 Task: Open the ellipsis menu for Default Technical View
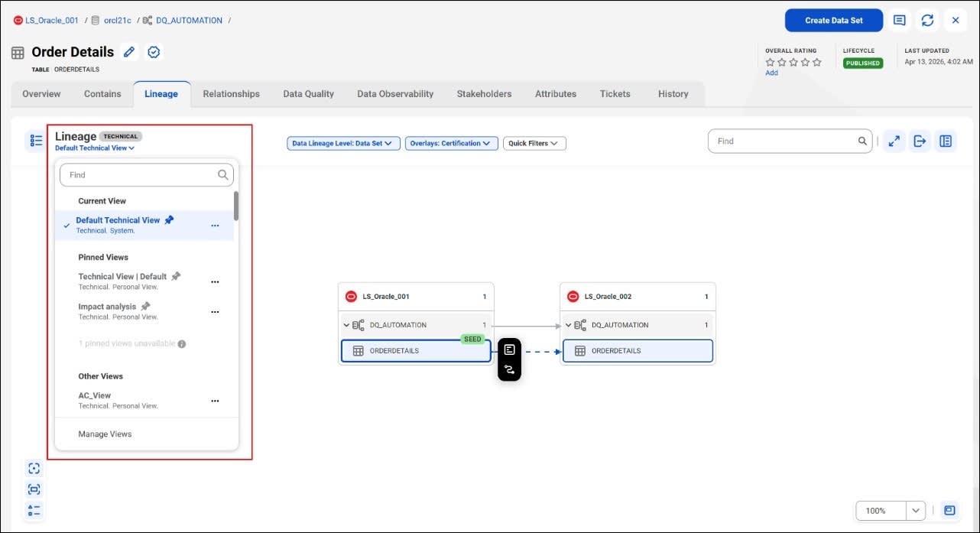pos(215,226)
